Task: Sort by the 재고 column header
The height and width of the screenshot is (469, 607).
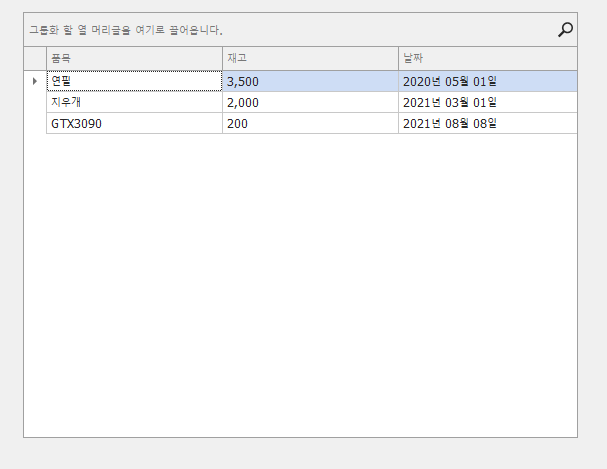Action: (310, 58)
